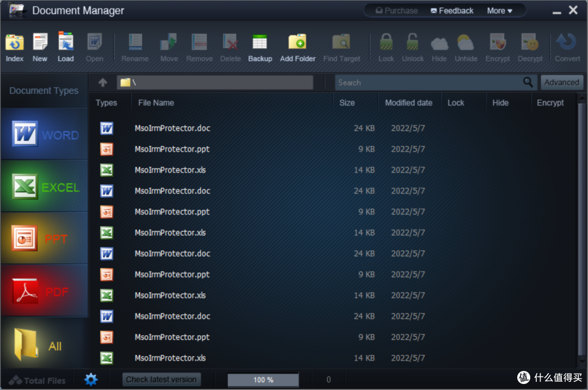Click the 100 % progress bar
The image size is (588, 390).
click(x=263, y=380)
